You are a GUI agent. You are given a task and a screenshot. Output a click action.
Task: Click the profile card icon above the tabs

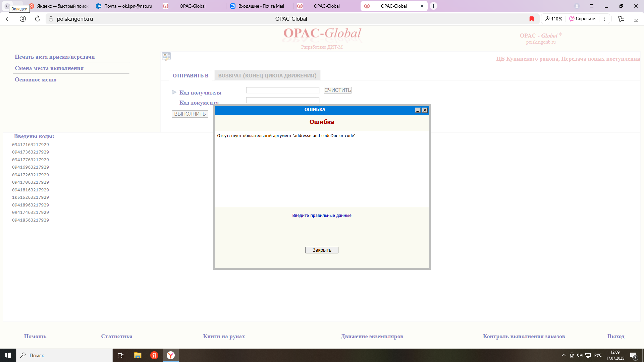tap(166, 56)
